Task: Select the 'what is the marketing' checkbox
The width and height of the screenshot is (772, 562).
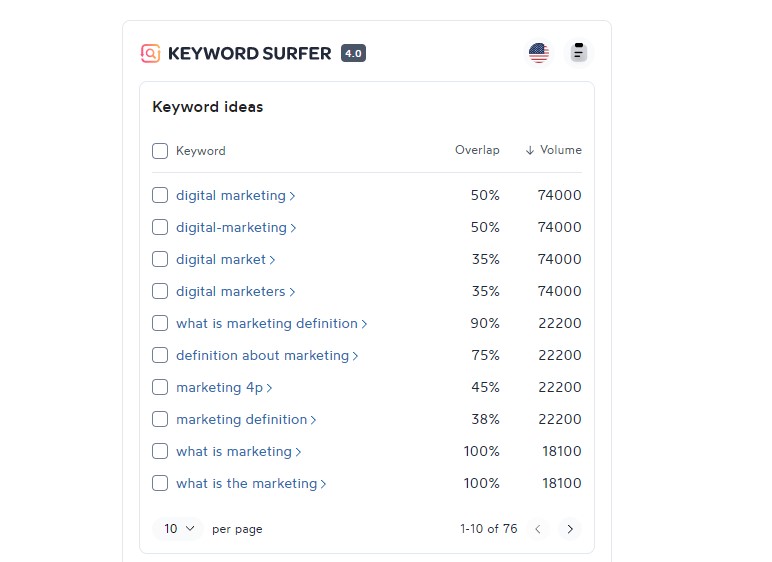Action: pyautogui.click(x=160, y=483)
